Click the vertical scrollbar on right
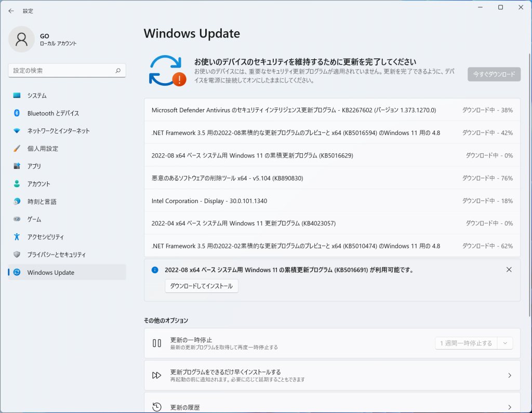The image size is (532, 413). [x=530, y=185]
